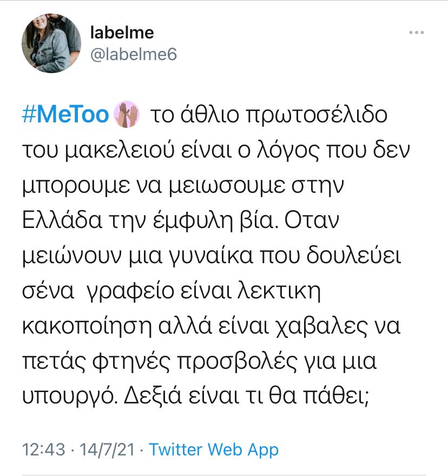Image resolution: width=448 pixels, height=476 pixels.
Task: Select the word 'κακοποίηση' in the tweet
Action: point(87,327)
